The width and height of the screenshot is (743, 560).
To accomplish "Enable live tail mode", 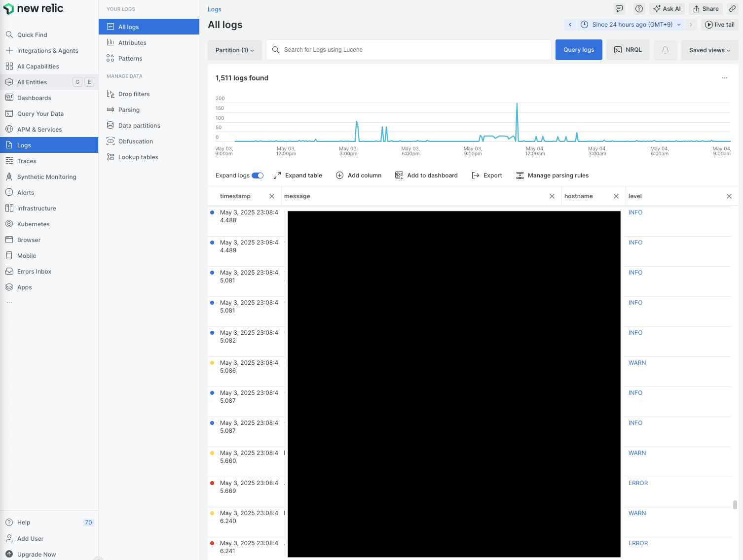I will point(720,24).
